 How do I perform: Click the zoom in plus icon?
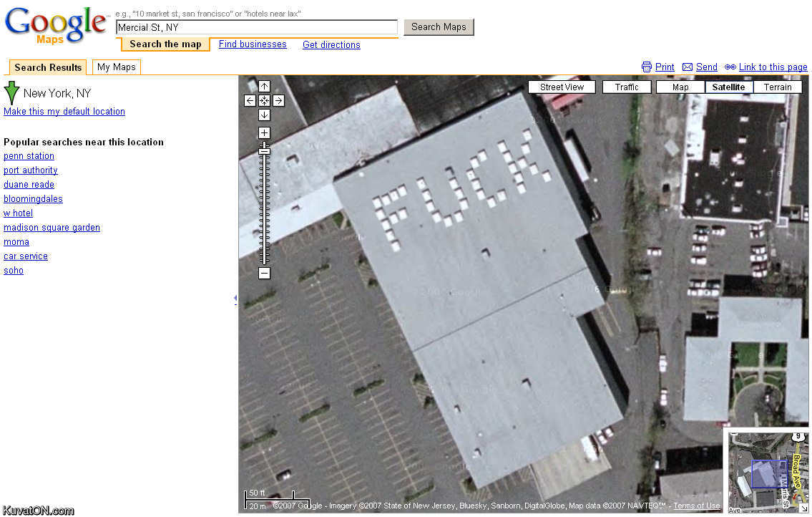264,132
